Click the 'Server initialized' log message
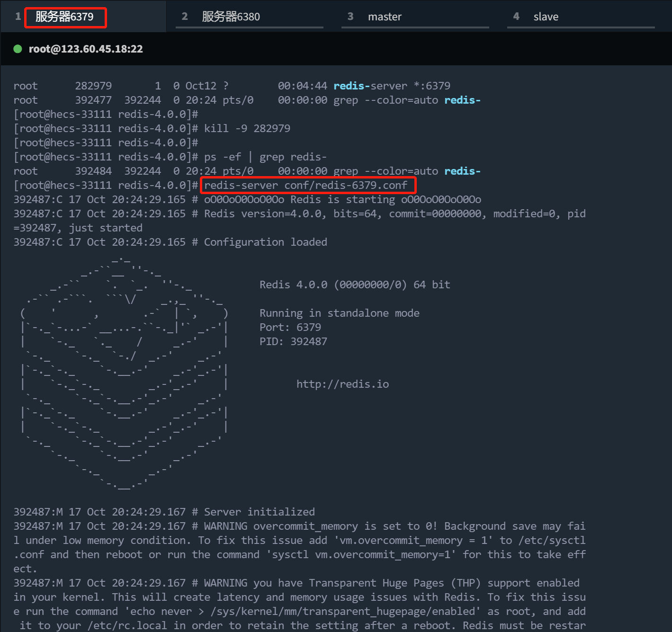 [259, 512]
